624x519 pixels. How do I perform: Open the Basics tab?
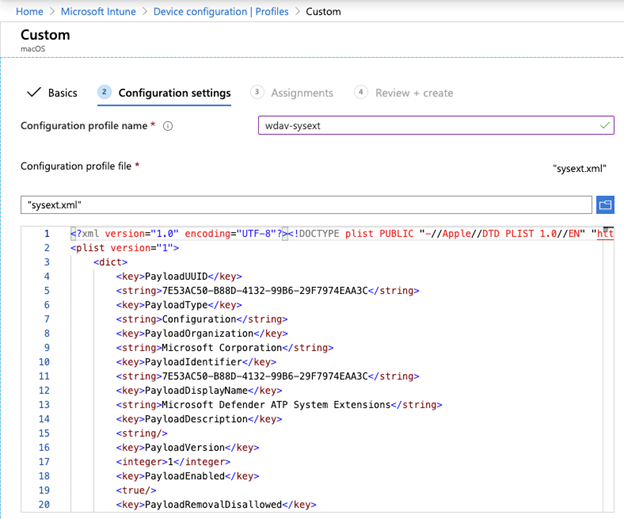62,93
